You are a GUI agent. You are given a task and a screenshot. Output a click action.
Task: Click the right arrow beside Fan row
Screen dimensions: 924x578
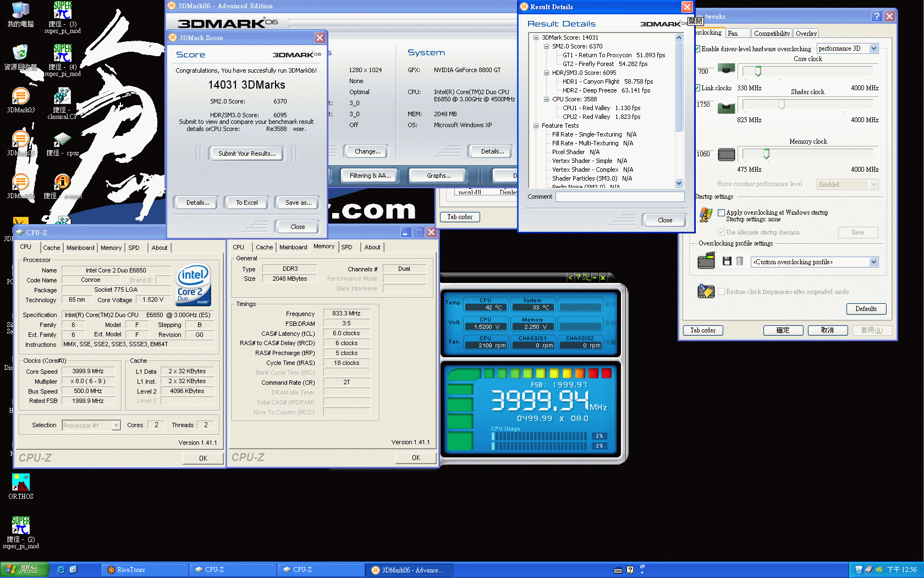(x=613, y=342)
